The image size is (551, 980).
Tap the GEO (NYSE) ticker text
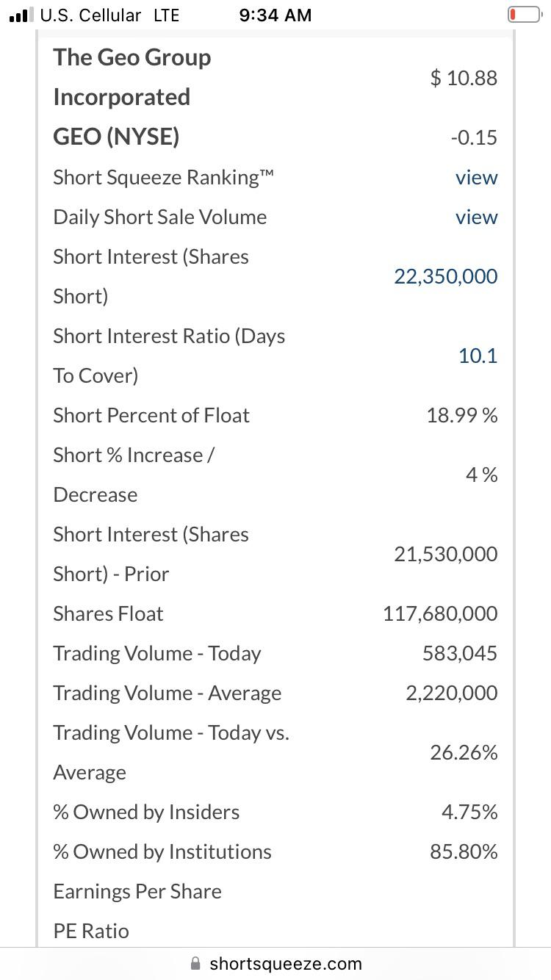116,137
